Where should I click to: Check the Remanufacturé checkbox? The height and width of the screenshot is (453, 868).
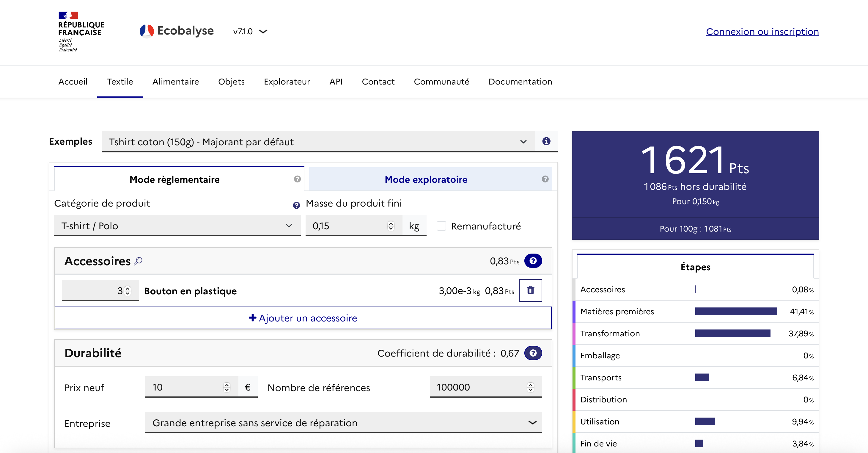441,226
